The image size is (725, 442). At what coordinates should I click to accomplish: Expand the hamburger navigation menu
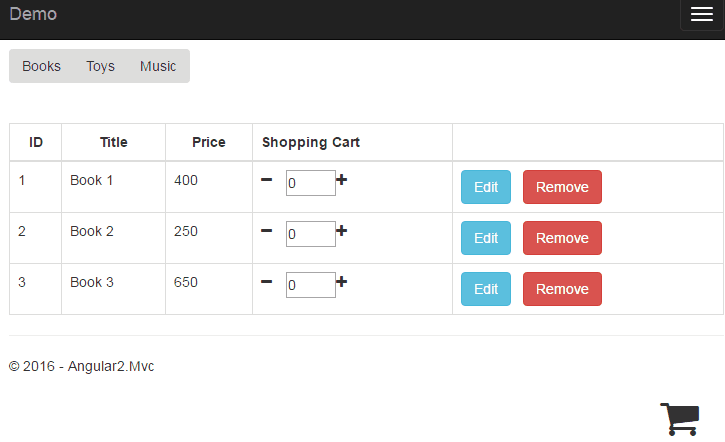click(700, 15)
